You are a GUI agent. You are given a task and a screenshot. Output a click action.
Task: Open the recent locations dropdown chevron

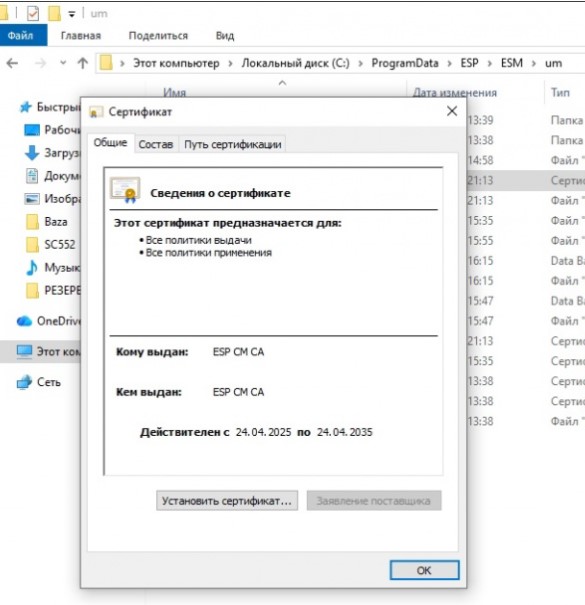click(63, 63)
